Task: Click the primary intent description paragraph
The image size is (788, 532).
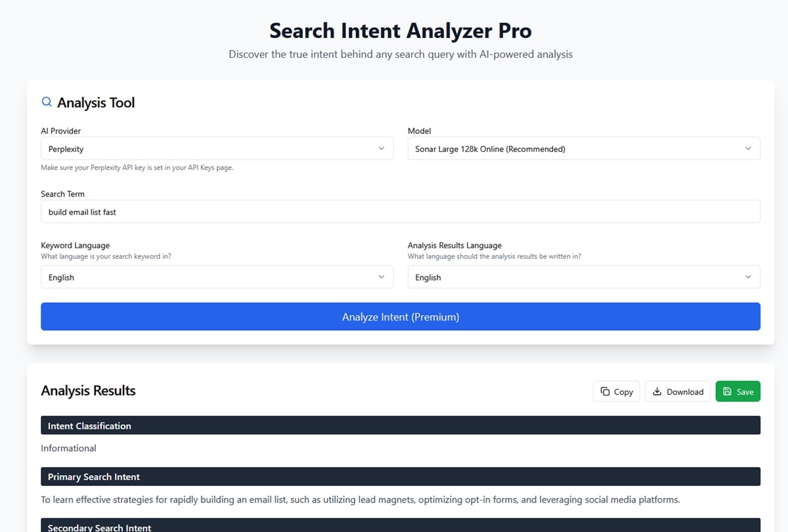Action: [x=360, y=500]
